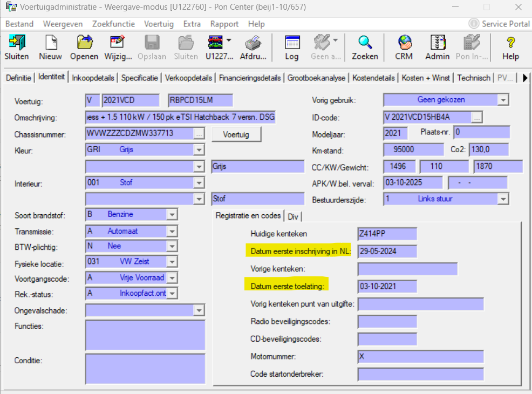Expand the U1227 toolbar dropdown arrow
The width and height of the screenshot is (532, 394).
click(229, 40)
